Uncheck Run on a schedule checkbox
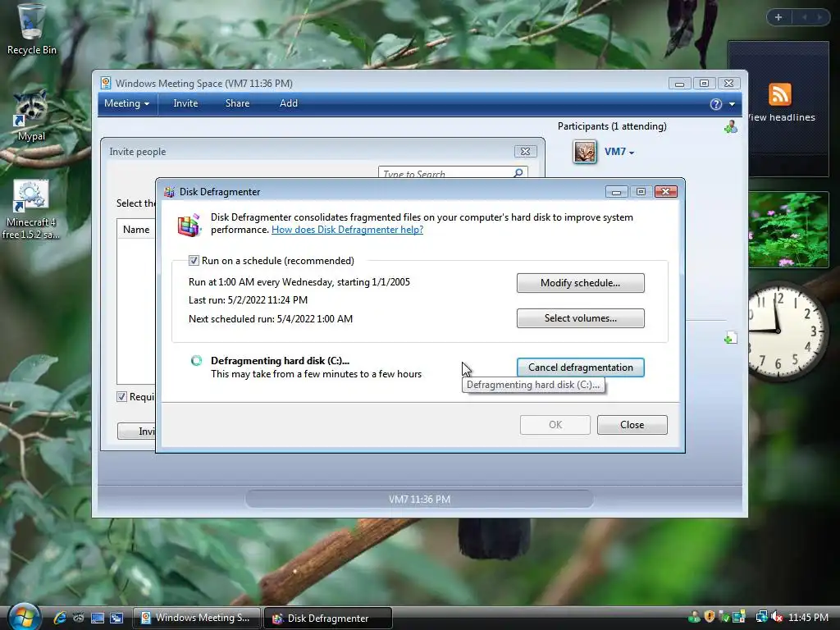Image resolution: width=840 pixels, height=630 pixels. pos(194,261)
